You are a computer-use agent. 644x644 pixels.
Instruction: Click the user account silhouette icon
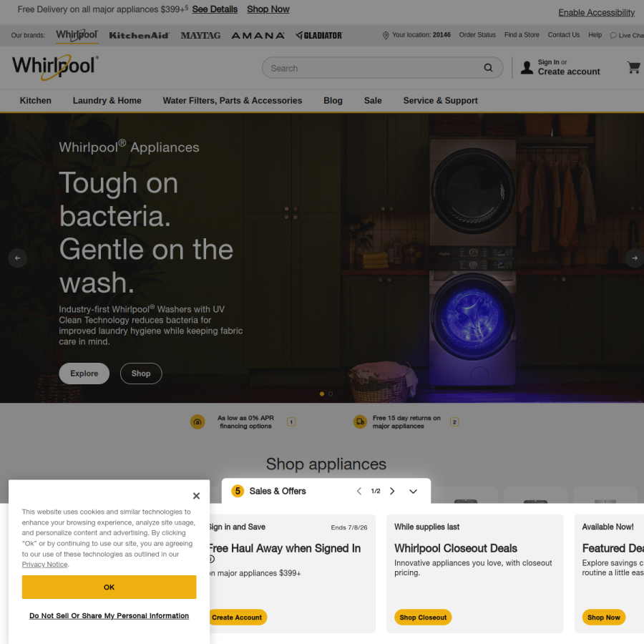coord(527,67)
